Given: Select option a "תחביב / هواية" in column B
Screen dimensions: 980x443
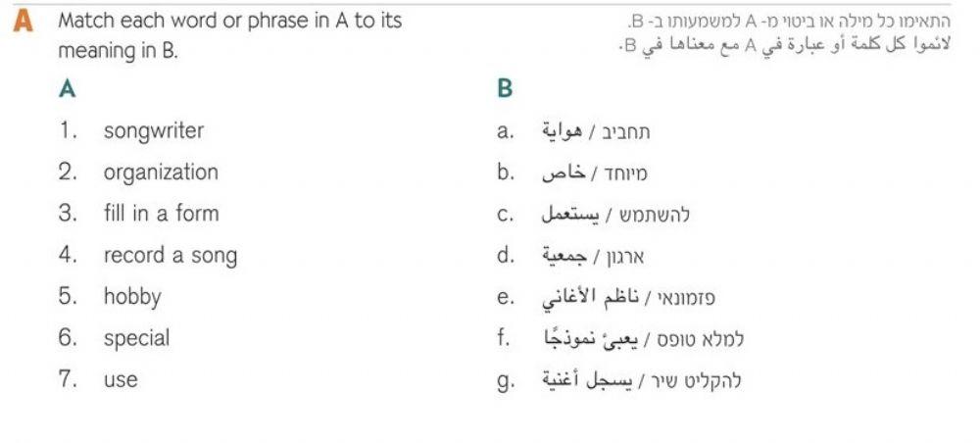Looking at the screenshot, I should pos(597,131).
